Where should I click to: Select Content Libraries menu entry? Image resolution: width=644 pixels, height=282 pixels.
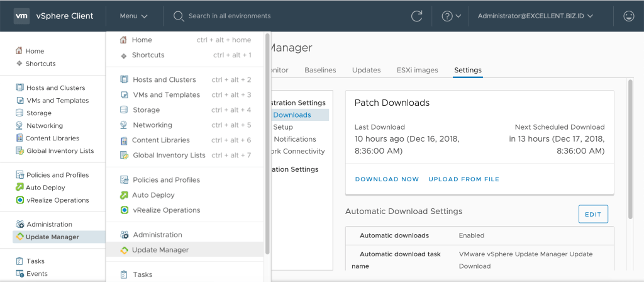point(160,140)
